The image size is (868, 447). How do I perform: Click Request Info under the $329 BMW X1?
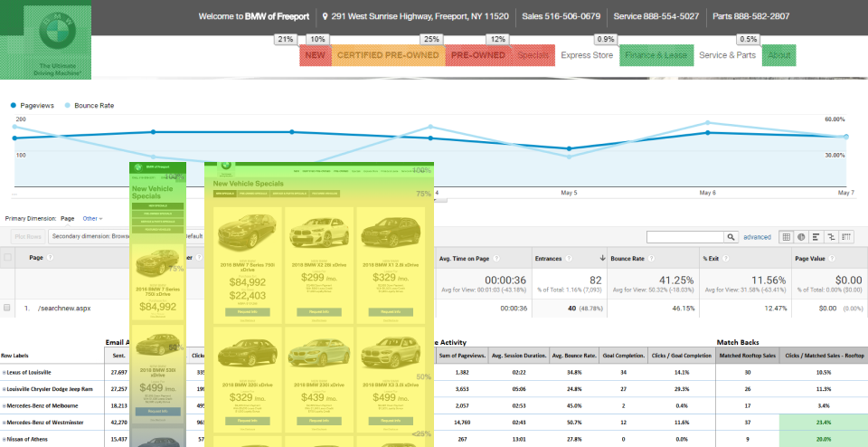(x=391, y=312)
